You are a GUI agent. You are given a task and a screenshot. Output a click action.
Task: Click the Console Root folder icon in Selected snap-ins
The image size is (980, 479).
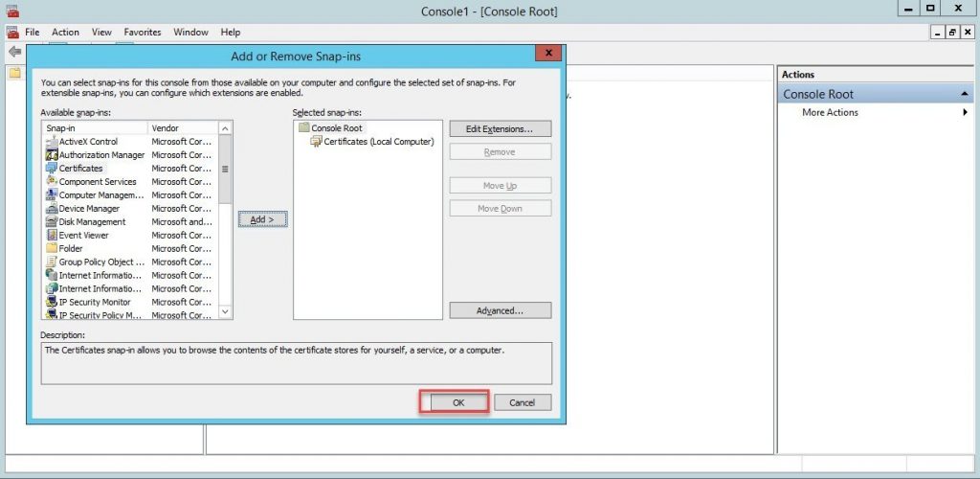click(303, 127)
